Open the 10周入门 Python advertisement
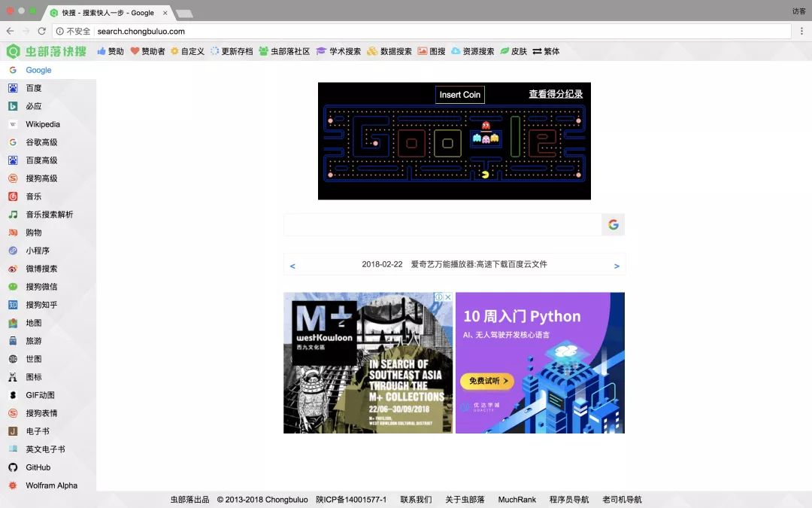 point(540,363)
